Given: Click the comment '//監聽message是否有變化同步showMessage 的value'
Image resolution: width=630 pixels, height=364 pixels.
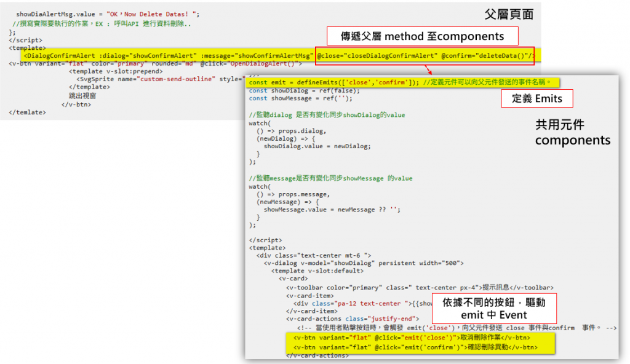Looking at the screenshot, I should (330, 178).
